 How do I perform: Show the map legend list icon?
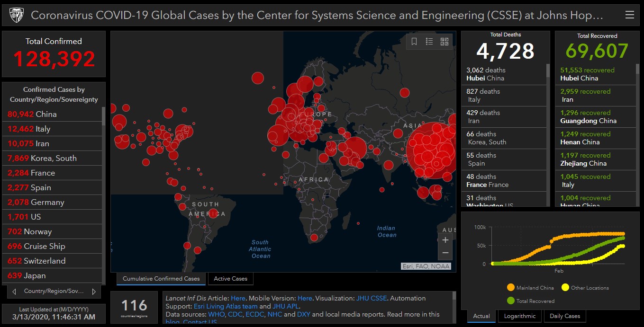tap(429, 42)
